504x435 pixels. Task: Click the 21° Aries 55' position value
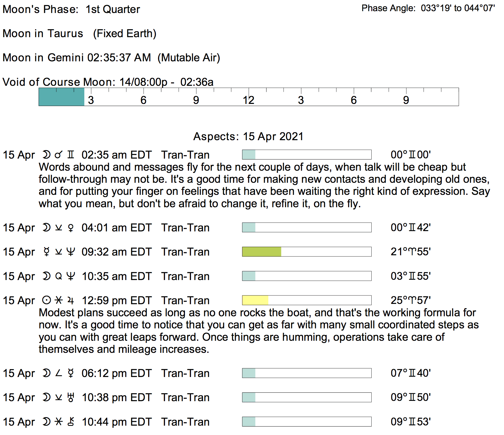(410, 252)
